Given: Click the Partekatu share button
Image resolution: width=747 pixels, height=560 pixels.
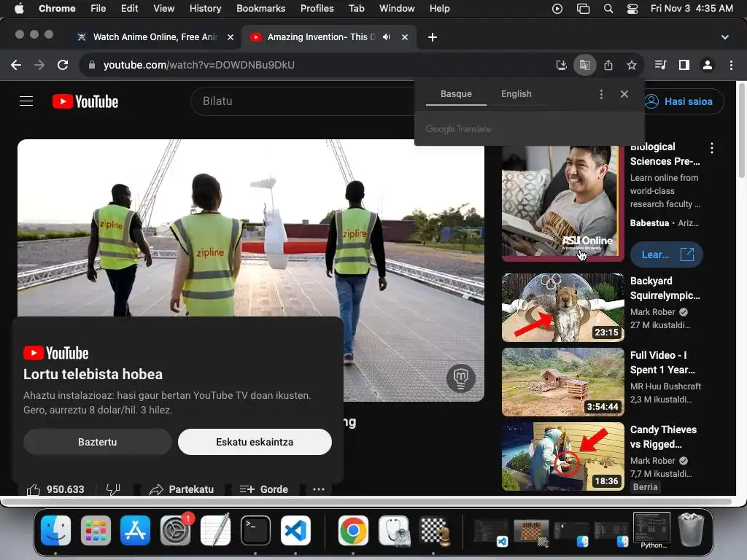Looking at the screenshot, I should 182,489.
